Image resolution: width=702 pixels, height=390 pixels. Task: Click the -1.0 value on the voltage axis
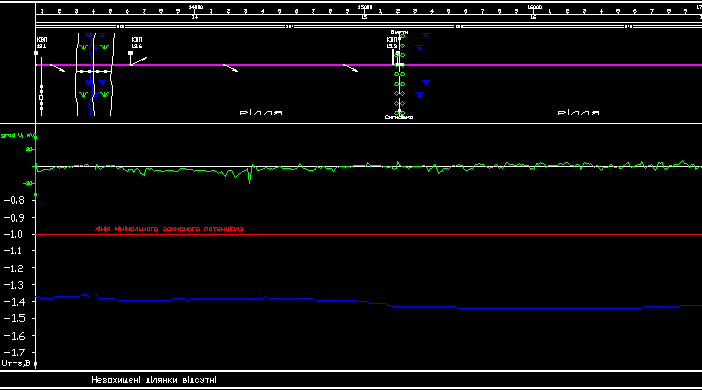(13, 235)
